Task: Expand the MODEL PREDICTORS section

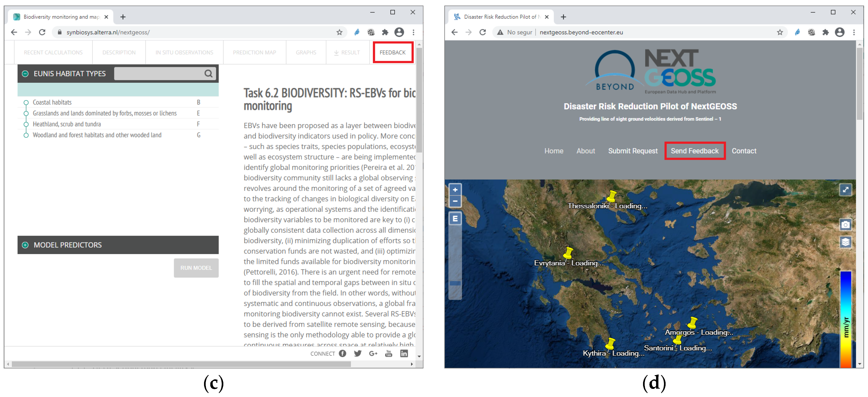Action: 25,245
